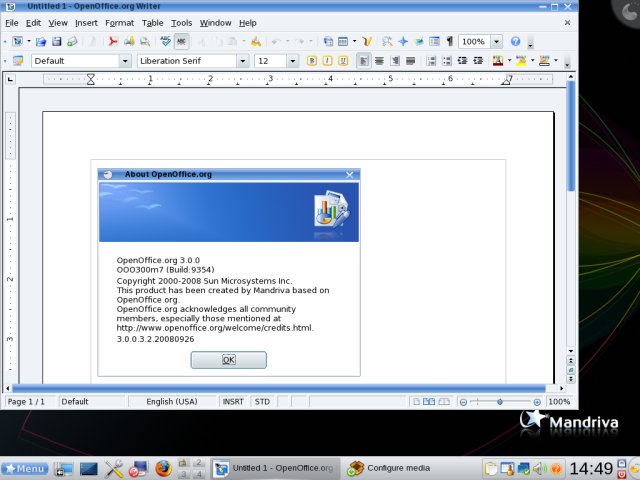Click the Hyperlink icon
This screenshot has width=640, height=480.
coord(328,41)
